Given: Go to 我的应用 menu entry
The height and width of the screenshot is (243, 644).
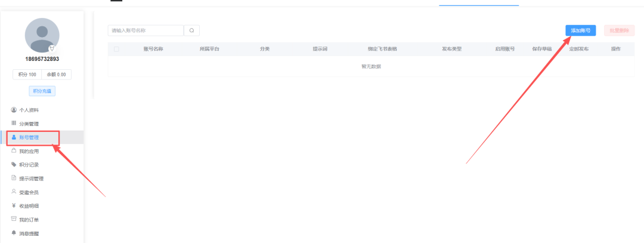Looking at the screenshot, I should point(42,151).
